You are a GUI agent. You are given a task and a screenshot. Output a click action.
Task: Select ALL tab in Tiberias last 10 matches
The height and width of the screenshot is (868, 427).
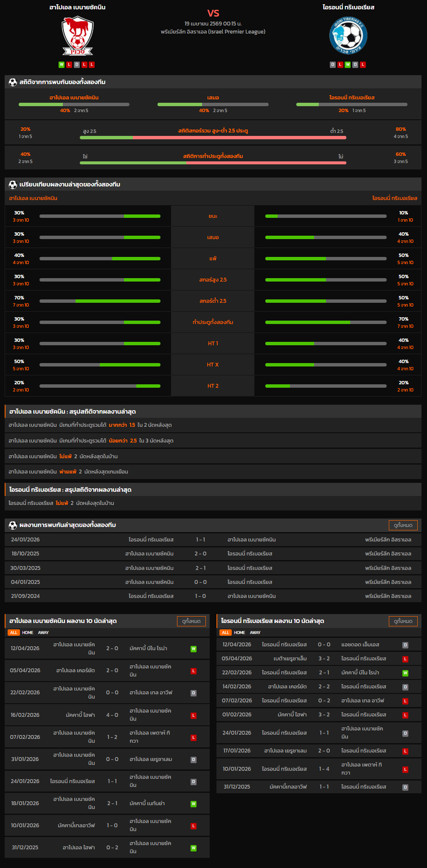coord(225,633)
